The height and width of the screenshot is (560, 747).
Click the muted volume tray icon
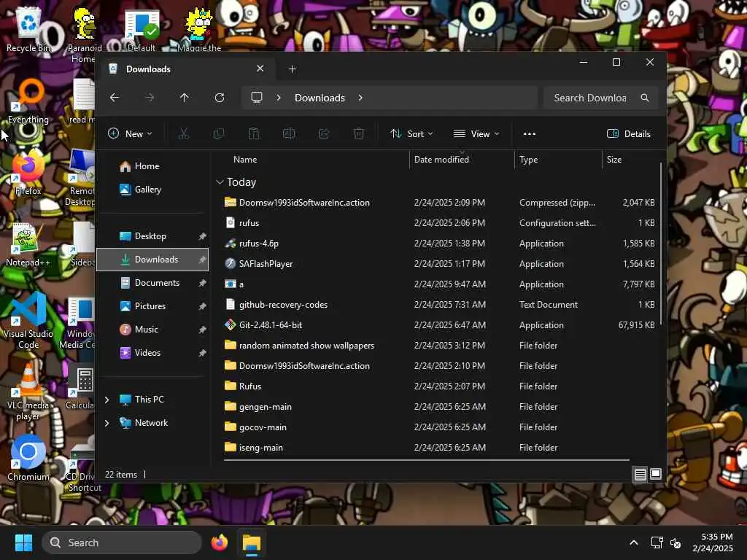pyautogui.click(x=675, y=542)
